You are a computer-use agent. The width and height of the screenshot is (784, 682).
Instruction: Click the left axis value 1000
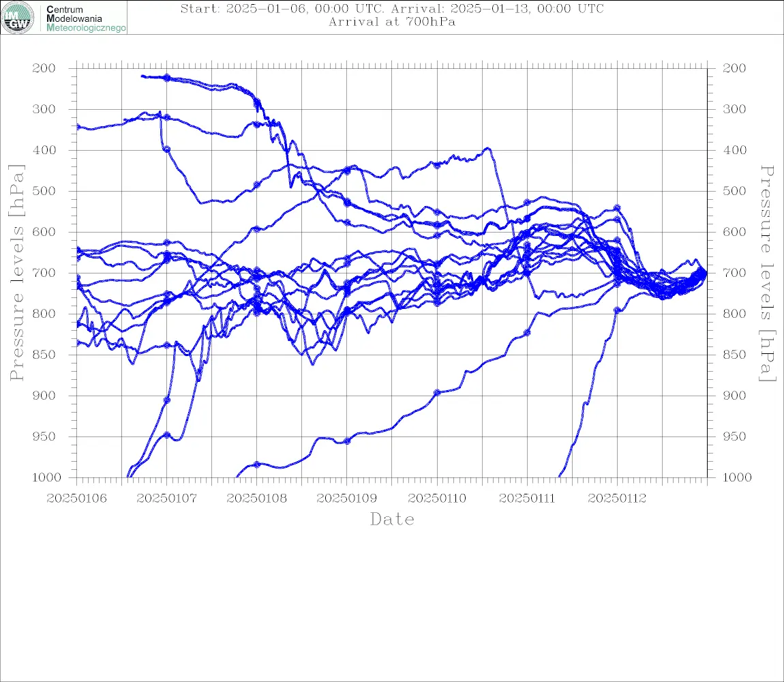[46, 477]
